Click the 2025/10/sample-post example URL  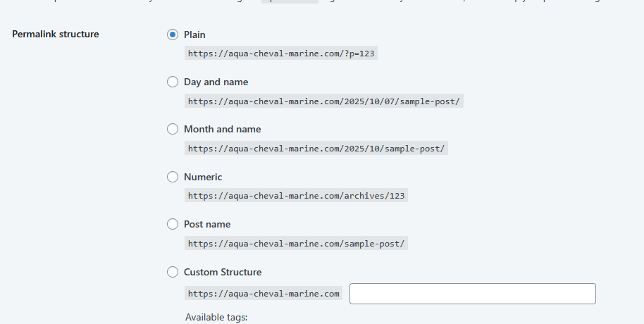pyautogui.click(x=316, y=149)
